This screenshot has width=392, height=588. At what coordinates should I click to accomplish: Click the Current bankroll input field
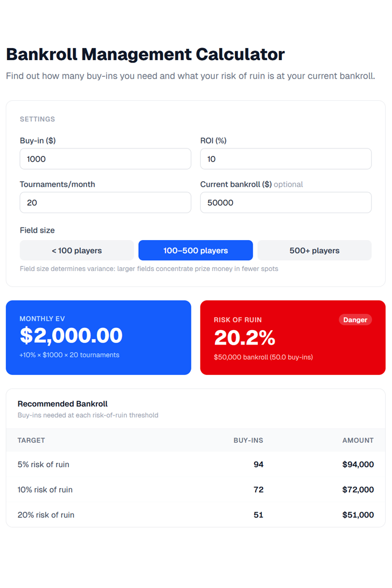click(285, 202)
